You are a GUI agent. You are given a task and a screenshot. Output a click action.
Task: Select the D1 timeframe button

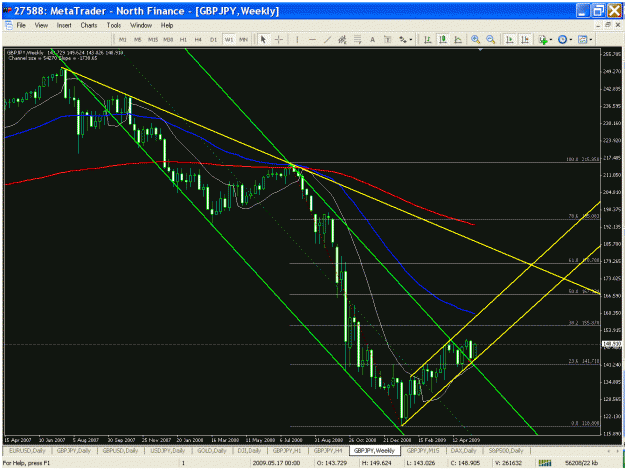213,39
